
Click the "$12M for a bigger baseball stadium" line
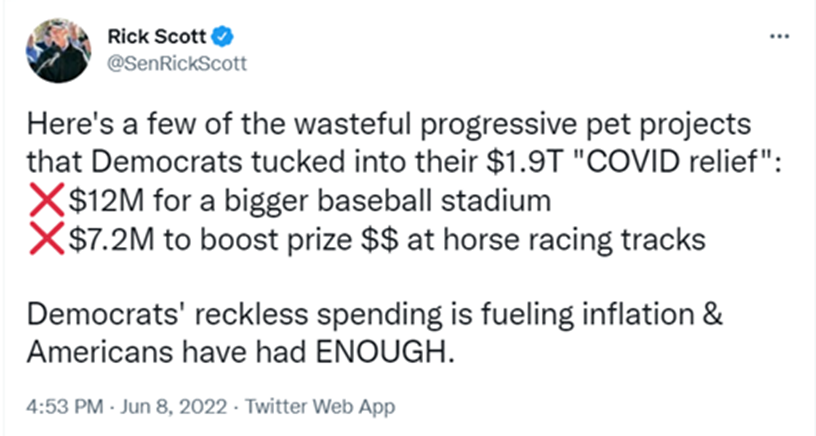(310, 201)
